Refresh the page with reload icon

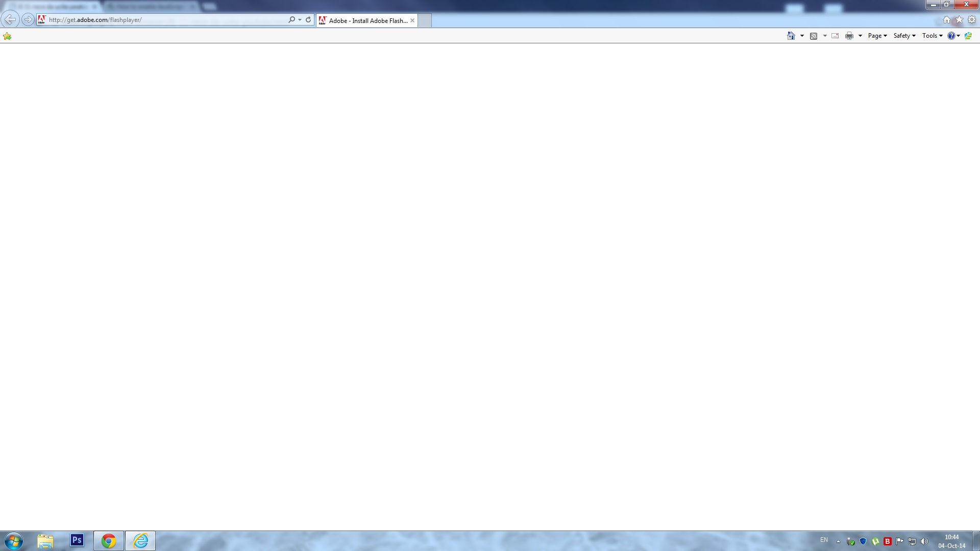[308, 20]
